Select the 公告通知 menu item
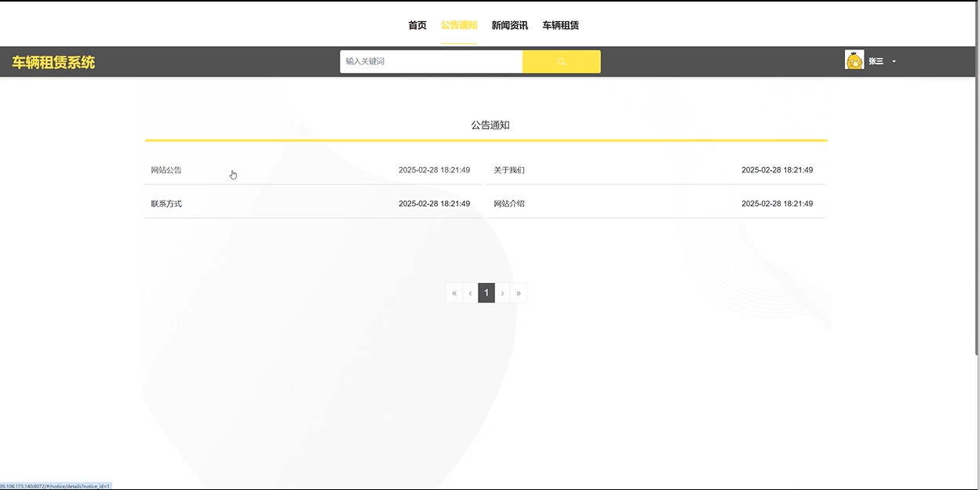This screenshot has height=490, width=980. 459,25
